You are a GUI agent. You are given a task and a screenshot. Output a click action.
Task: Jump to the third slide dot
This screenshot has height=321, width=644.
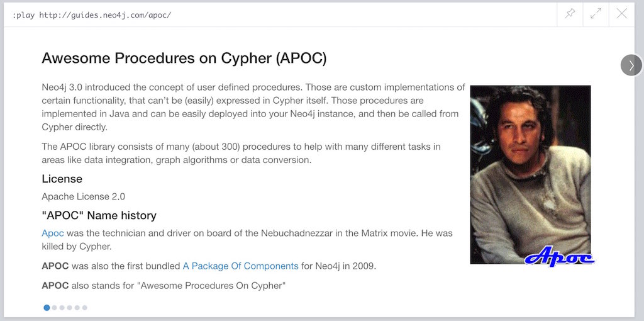(62, 307)
